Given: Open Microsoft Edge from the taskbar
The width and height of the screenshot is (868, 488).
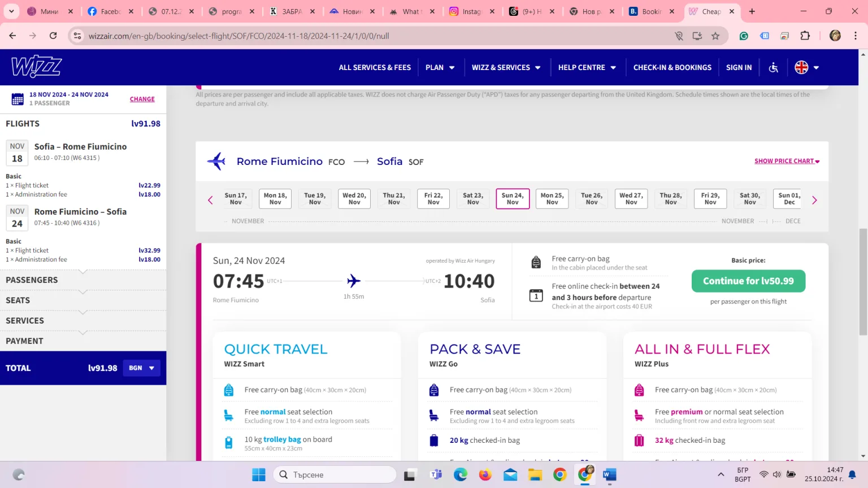Looking at the screenshot, I should [461, 475].
